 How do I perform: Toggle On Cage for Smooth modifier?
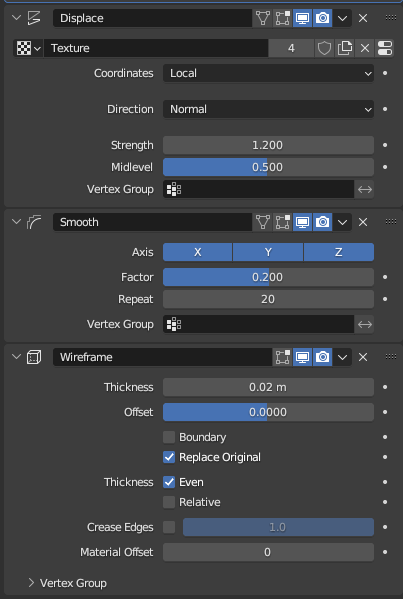(263, 222)
